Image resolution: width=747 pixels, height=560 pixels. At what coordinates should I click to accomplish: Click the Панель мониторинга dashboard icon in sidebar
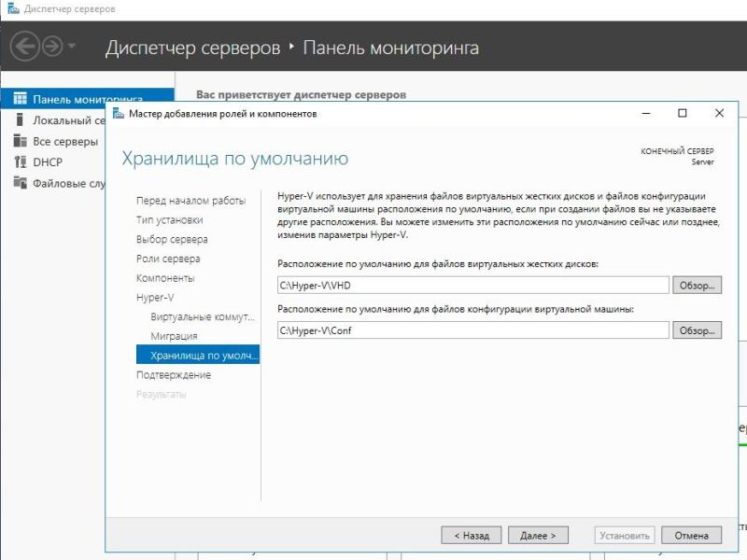coord(20,99)
